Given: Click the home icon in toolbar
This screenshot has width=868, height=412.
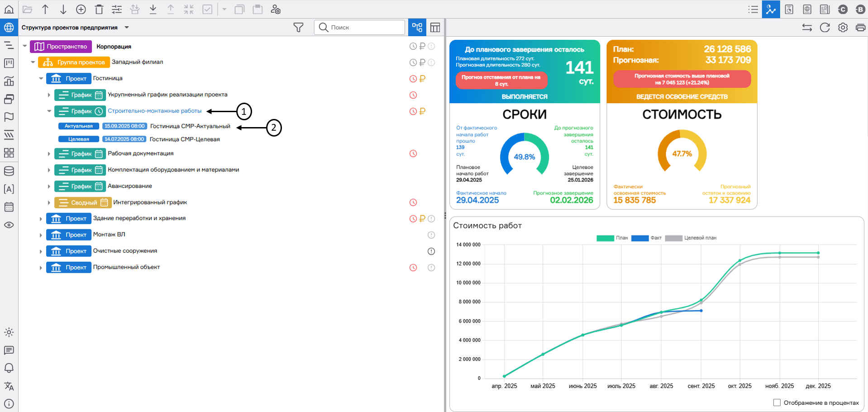Looking at the screenshot, I should click(9, 9).
